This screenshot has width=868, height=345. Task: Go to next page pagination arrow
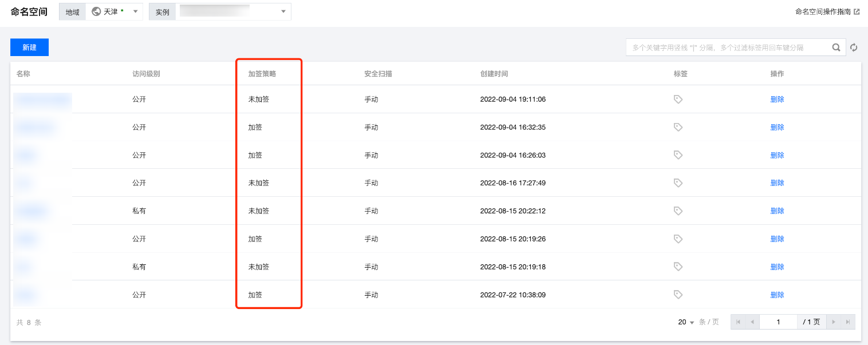833,322
